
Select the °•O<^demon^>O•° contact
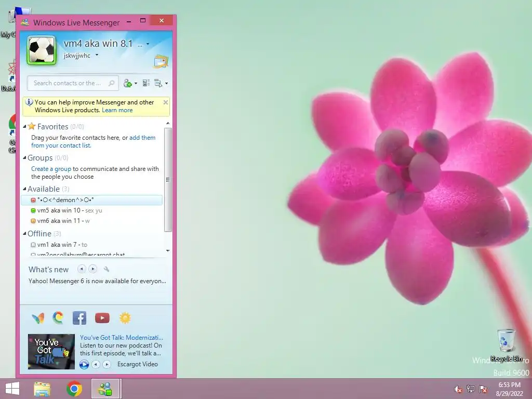tap(91, 200)
